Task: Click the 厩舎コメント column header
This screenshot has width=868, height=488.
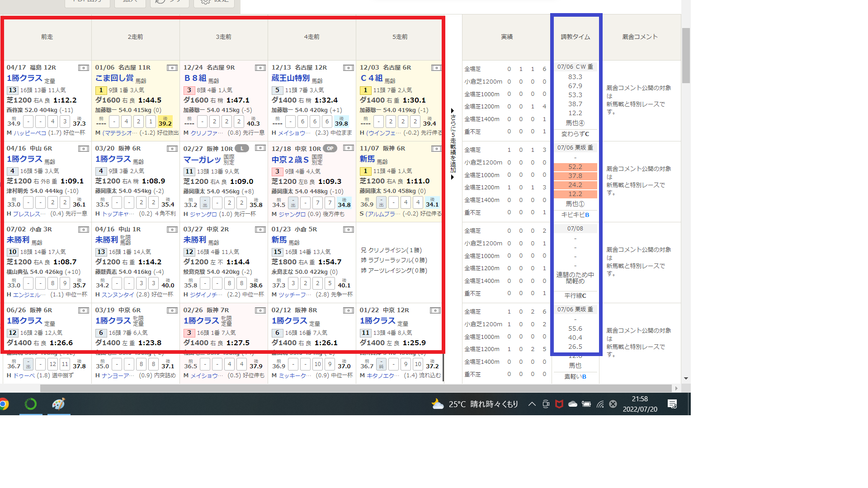Action: (x=640, y=37)
